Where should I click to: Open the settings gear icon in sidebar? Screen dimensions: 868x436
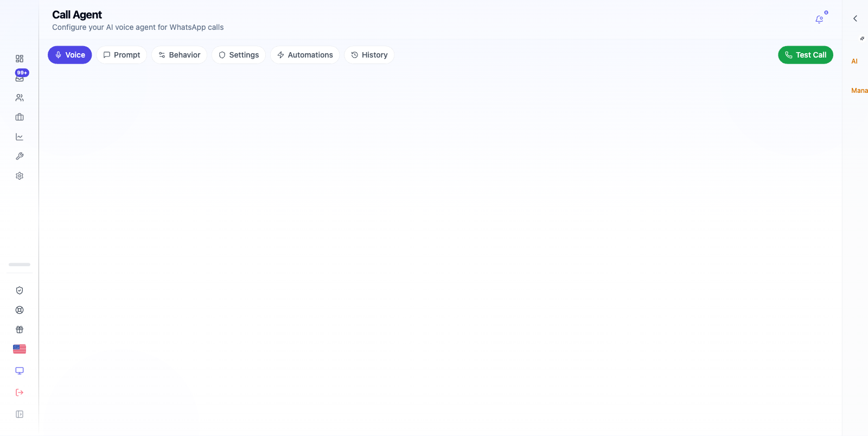pyautogui.click(x=20, y=176)
